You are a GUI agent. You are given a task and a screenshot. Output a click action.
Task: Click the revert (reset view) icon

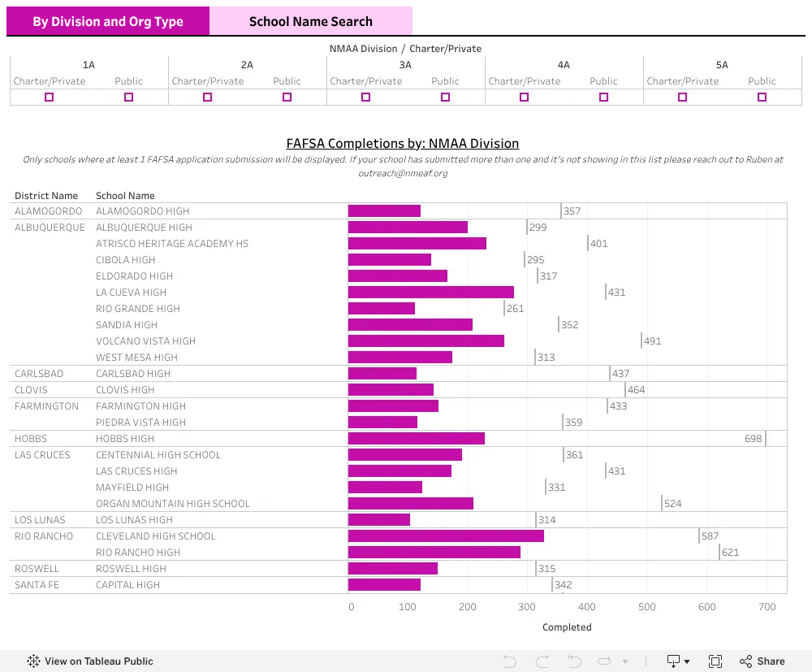point(574,661)
